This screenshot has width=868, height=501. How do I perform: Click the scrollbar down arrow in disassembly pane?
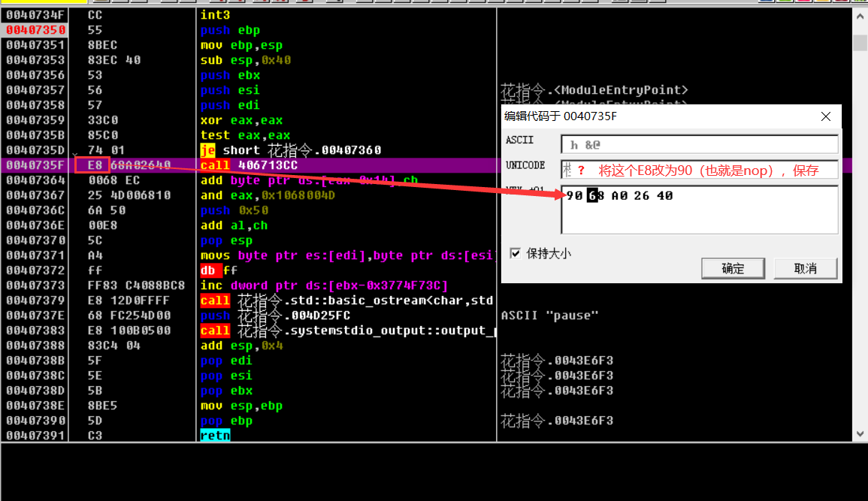click(860, 434)
